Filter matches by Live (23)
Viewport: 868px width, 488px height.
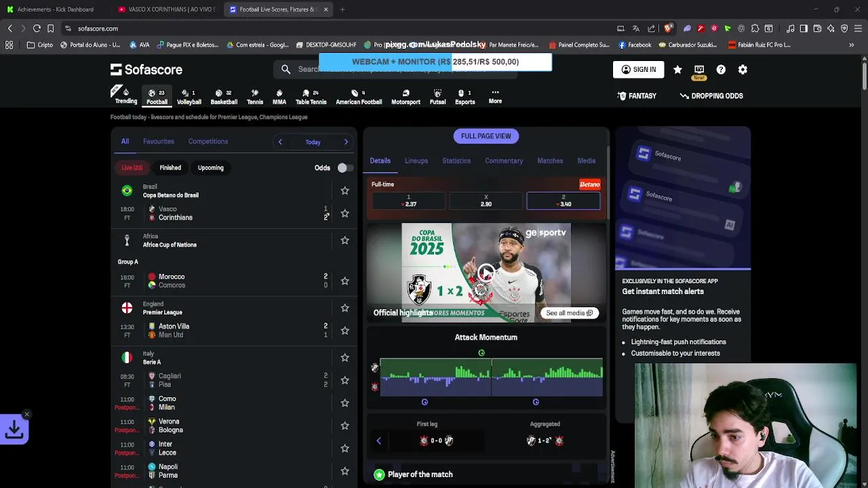(132, 167)
